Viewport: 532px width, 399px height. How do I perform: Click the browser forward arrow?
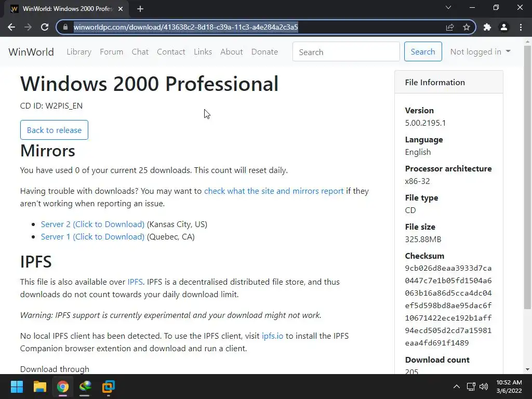(x=28, y=27)
